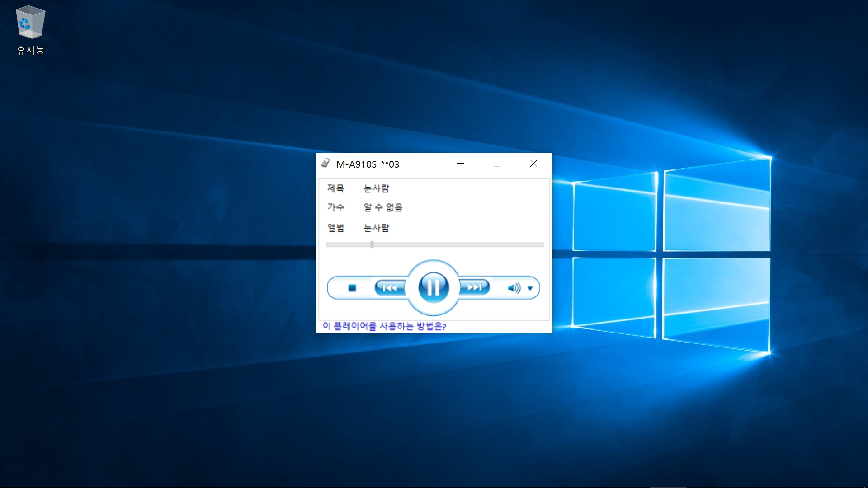Skip to the previous track
Viewport: 868px width, 488px height.
tap(389, 287)
